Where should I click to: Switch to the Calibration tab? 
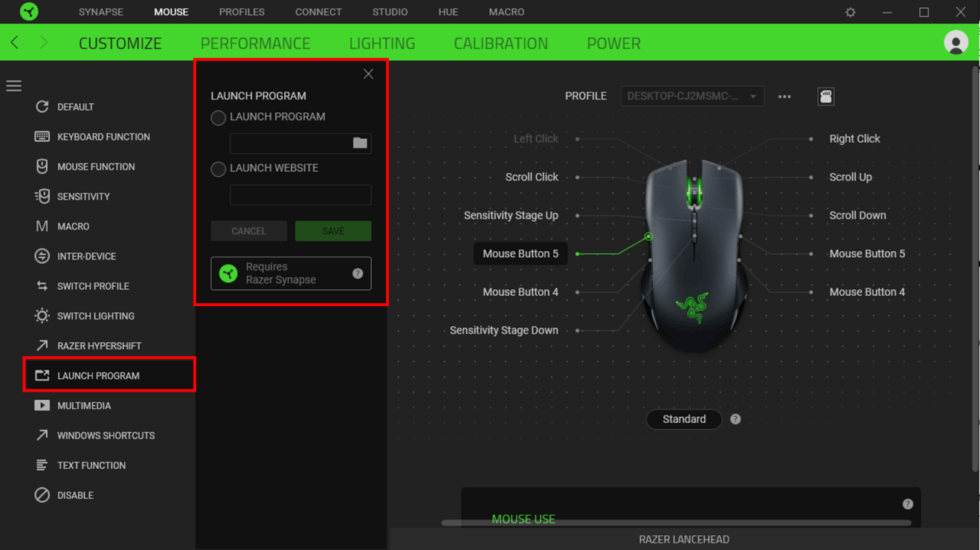[501, 43]
